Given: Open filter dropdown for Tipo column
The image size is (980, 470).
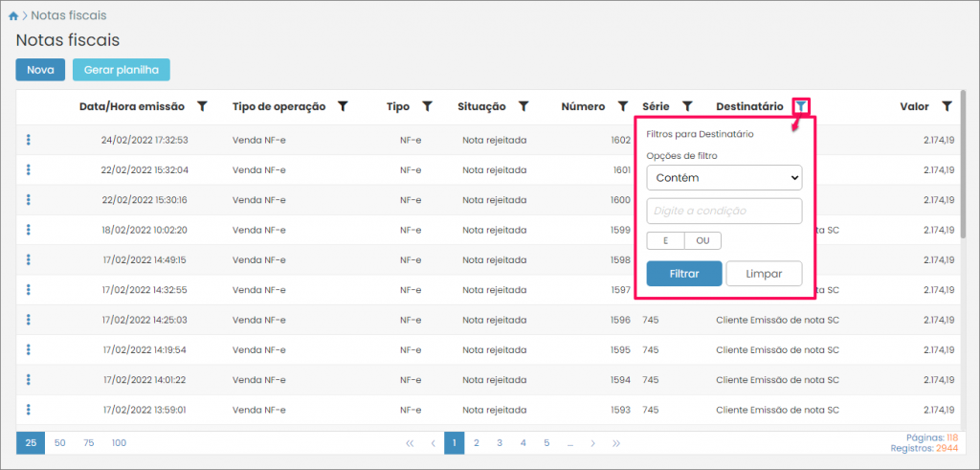Looking at the screenshot, I should (428, 106).
